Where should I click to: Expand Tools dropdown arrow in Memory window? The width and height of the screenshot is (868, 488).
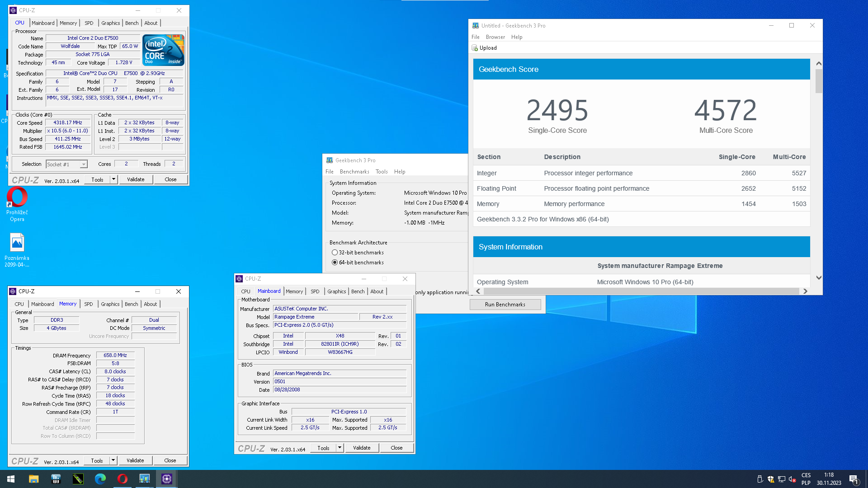pos(113,460)
